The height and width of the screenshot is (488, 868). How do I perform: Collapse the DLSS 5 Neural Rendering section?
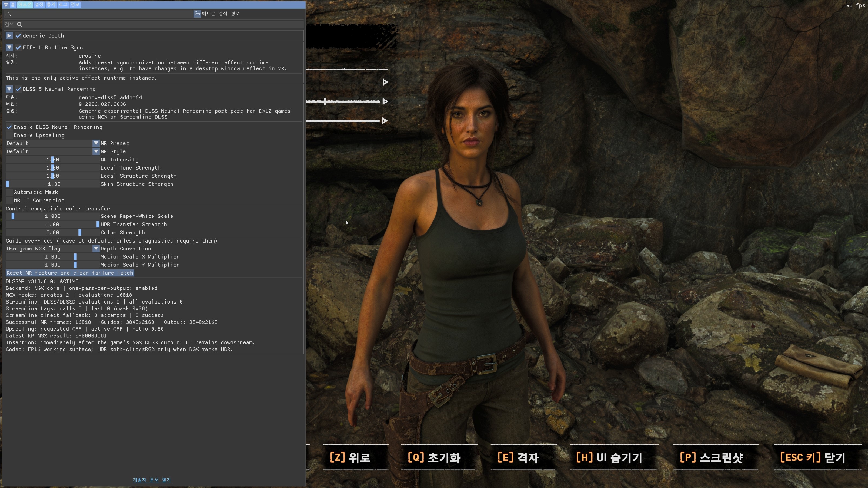coord(9,89)
